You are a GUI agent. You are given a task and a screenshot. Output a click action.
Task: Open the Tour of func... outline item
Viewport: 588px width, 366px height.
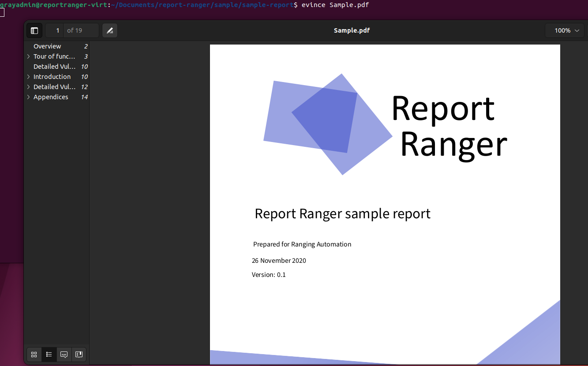point(54,56)
